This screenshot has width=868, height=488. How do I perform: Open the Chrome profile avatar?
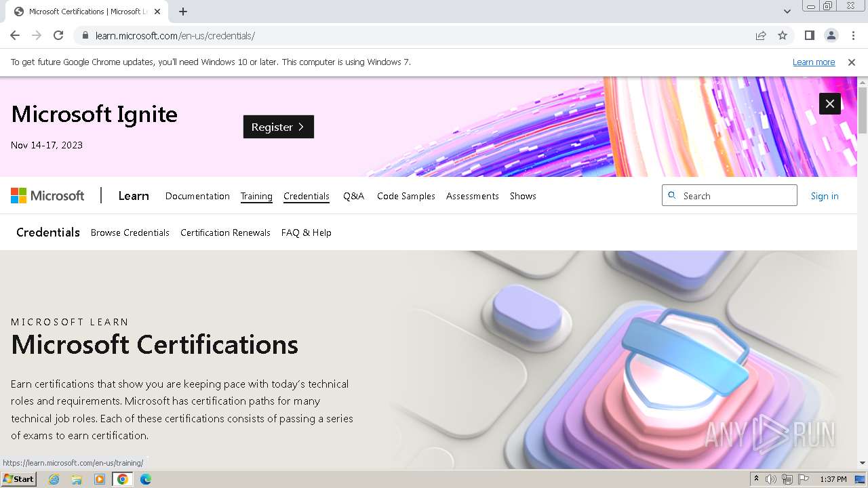(x=831, y=35)
